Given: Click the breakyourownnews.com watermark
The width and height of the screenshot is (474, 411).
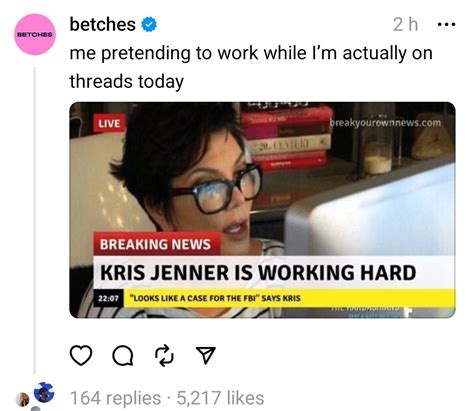Looking at the screenshot, I should [x=385, y=123].
